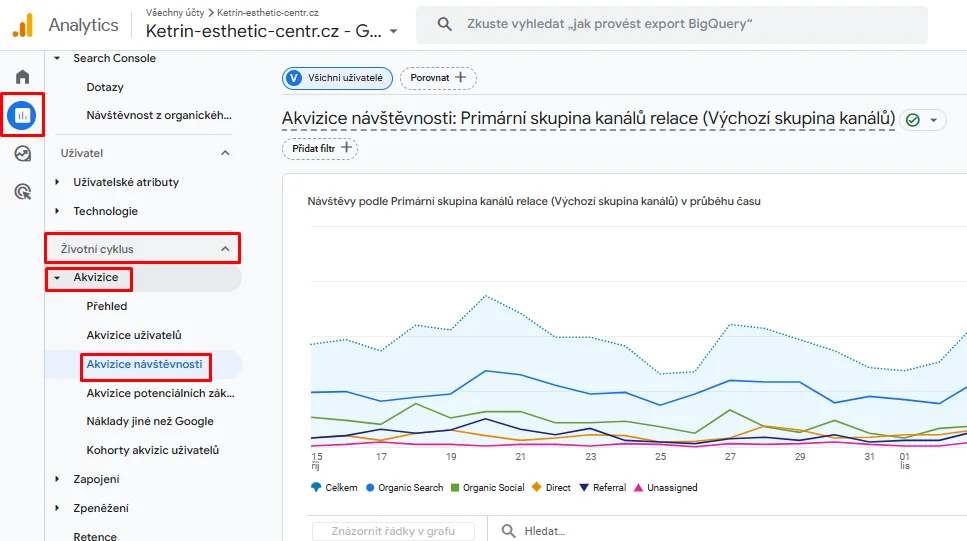Screen dimensions: 967x541
Task: Click the report title Akvizice návštěvnosti
Action: [588, 118]
